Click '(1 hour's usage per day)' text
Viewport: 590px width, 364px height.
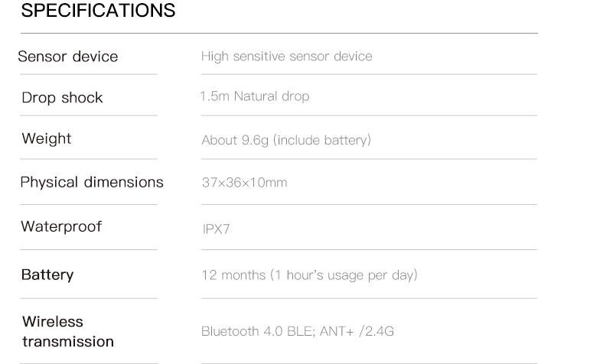click(x=344, y=275)
